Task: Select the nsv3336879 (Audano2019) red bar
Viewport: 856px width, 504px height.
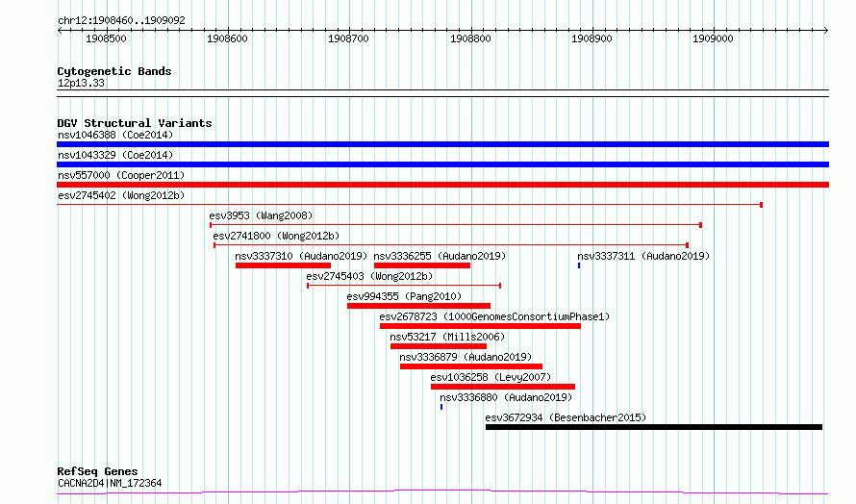Action: (x=471, y=366)
